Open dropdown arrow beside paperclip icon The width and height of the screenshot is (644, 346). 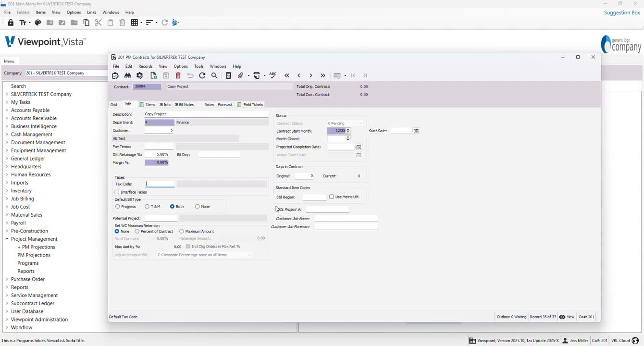248,76
